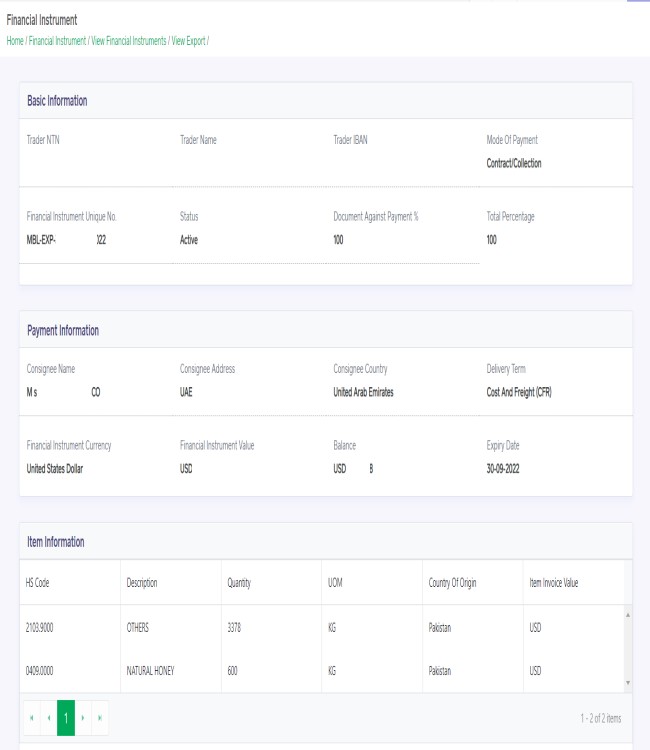Click HS Code column header

tap(70, 583)
